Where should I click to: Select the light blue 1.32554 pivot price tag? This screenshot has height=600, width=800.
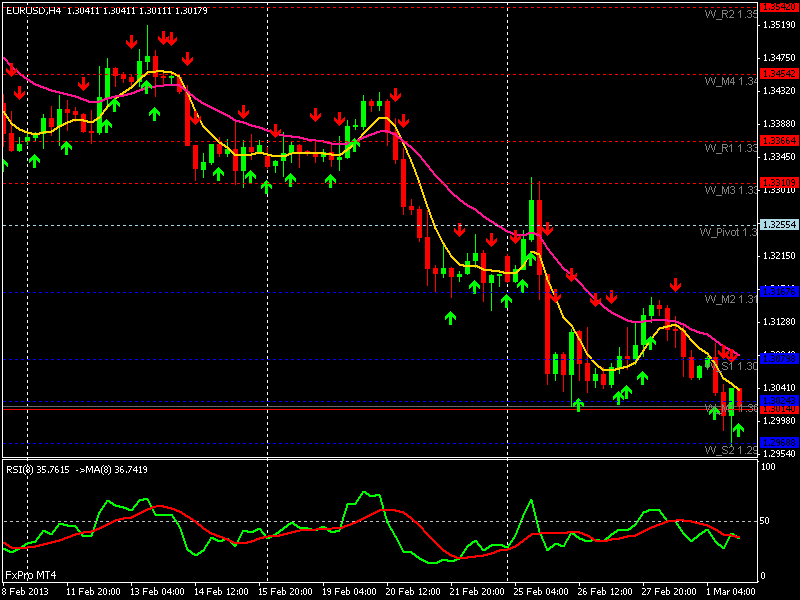pyautogui.click(x=779, y=224)
